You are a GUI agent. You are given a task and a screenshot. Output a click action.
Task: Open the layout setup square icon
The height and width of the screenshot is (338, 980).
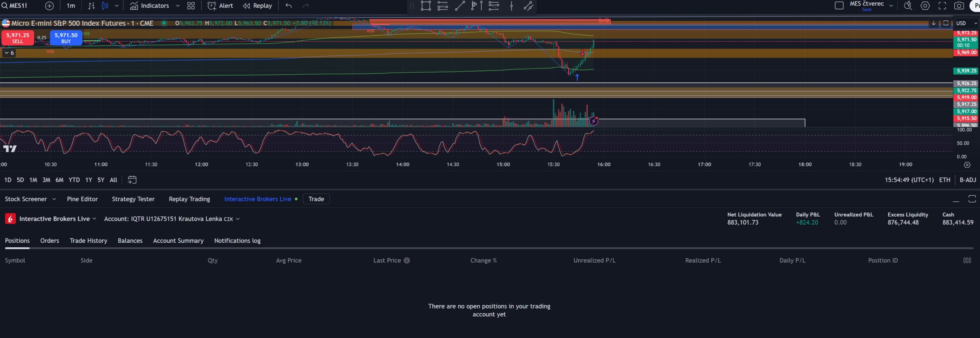click(839, 6)
